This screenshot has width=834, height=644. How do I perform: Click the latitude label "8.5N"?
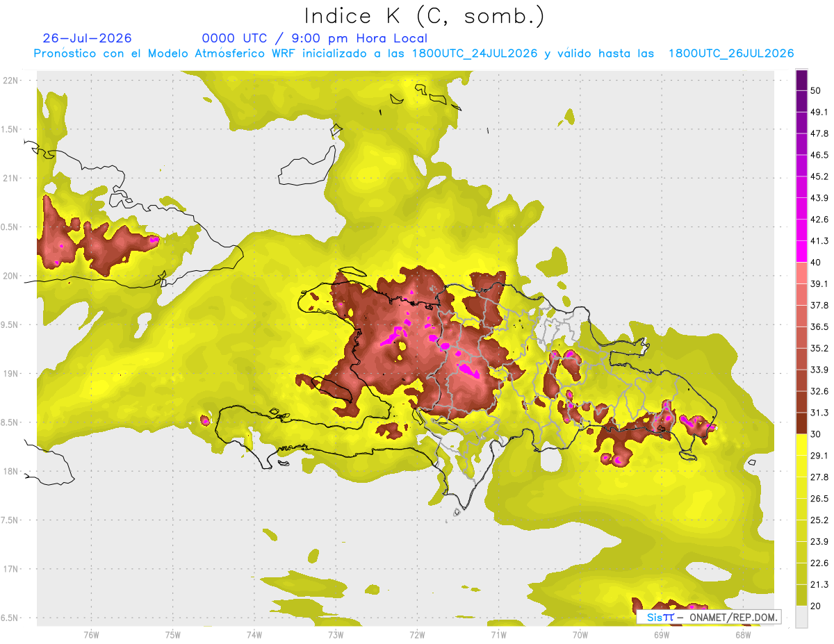pos(10,422)
